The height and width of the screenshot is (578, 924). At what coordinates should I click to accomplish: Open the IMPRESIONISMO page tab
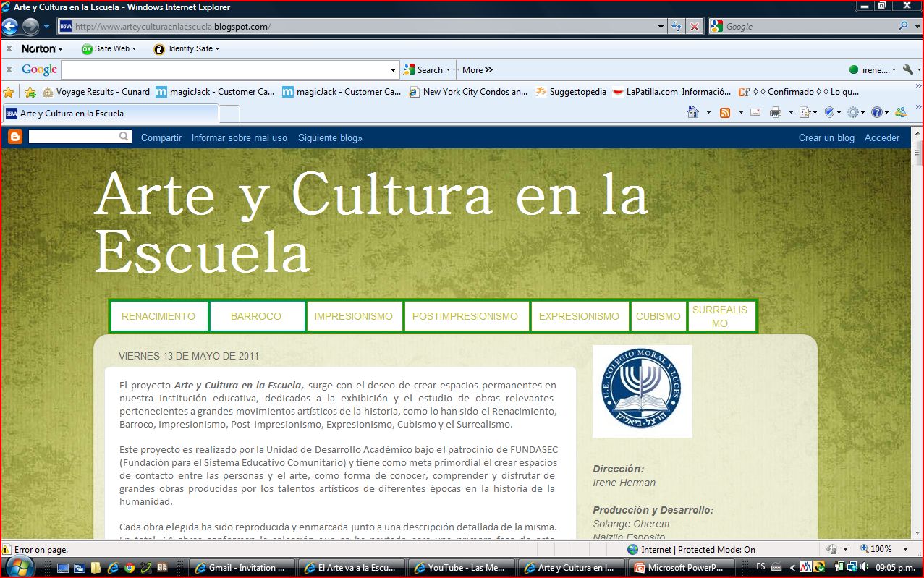pos(354,316)
